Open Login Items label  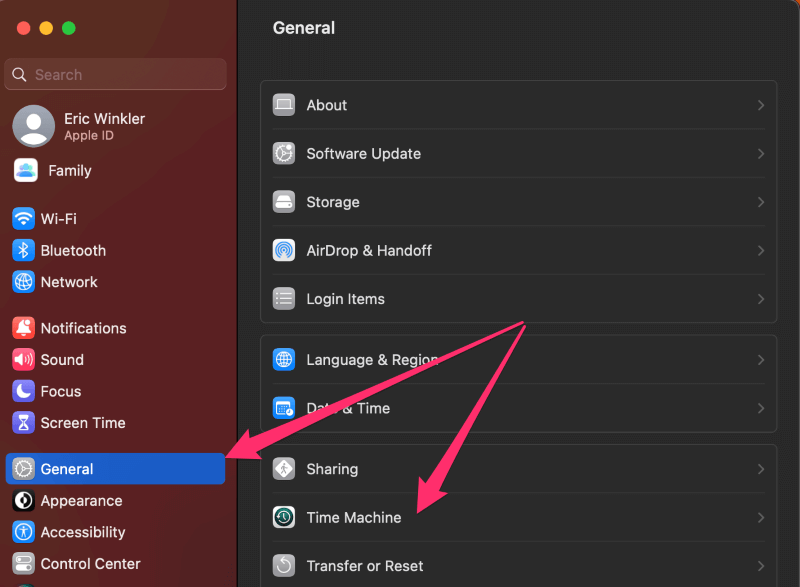(345, 299)
